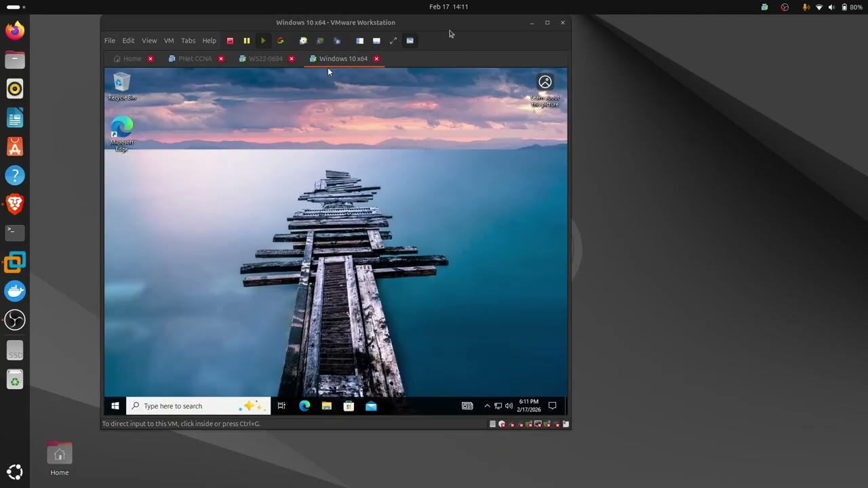Close the Windows 10 x64 tab
This screenshot has height=488, width=868.
coord(376,59)
